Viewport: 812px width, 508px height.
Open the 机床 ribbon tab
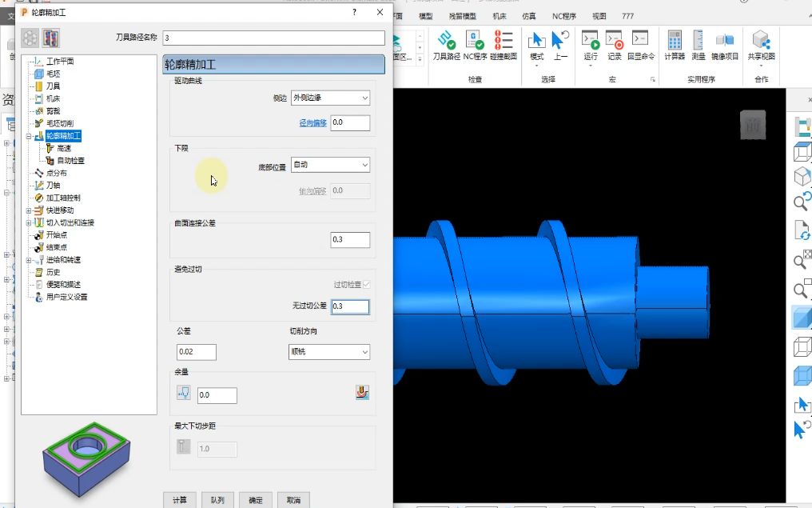click(x=500, y=16)
